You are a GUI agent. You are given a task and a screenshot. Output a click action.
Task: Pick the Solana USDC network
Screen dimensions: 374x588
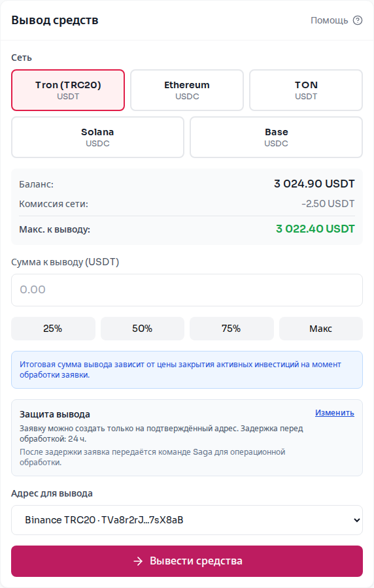pyautogui.click(x=97, y=137)
